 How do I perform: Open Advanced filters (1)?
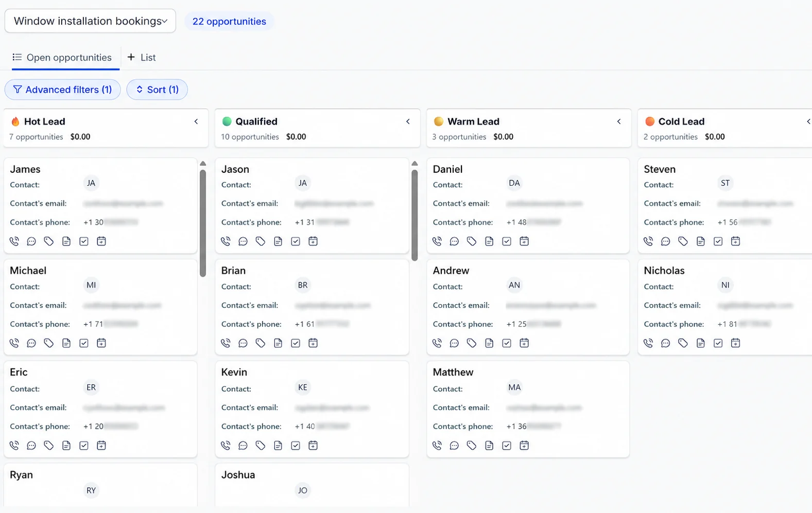[62, 90]
